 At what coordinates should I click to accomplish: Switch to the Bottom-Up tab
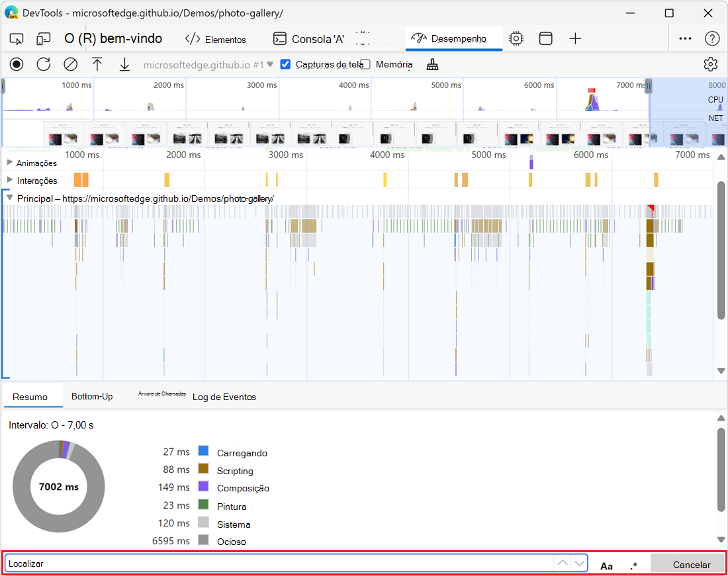click(92, 396)
